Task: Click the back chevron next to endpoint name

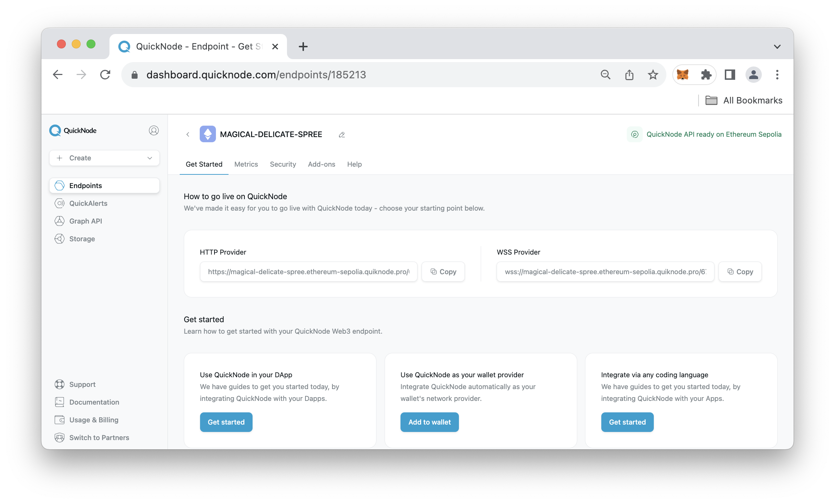Action: (x=188, y=134)
